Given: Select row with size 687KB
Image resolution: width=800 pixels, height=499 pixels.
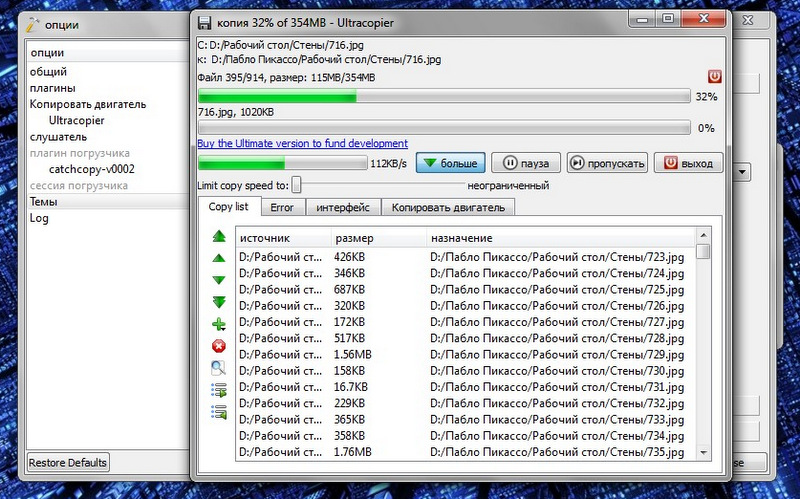Looking at the screenshot, I should (x=466, y=289).
